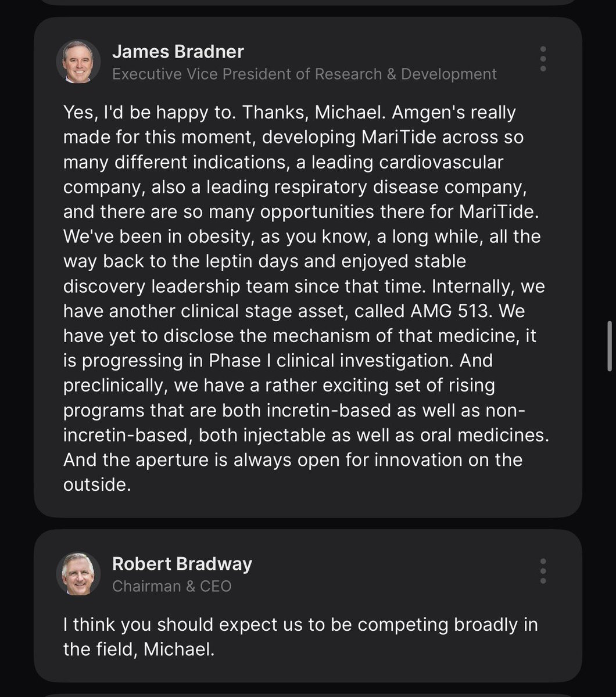Select Robert Bradway's reply text
This screenshot has height=697, width=616.
click(300, 637)
